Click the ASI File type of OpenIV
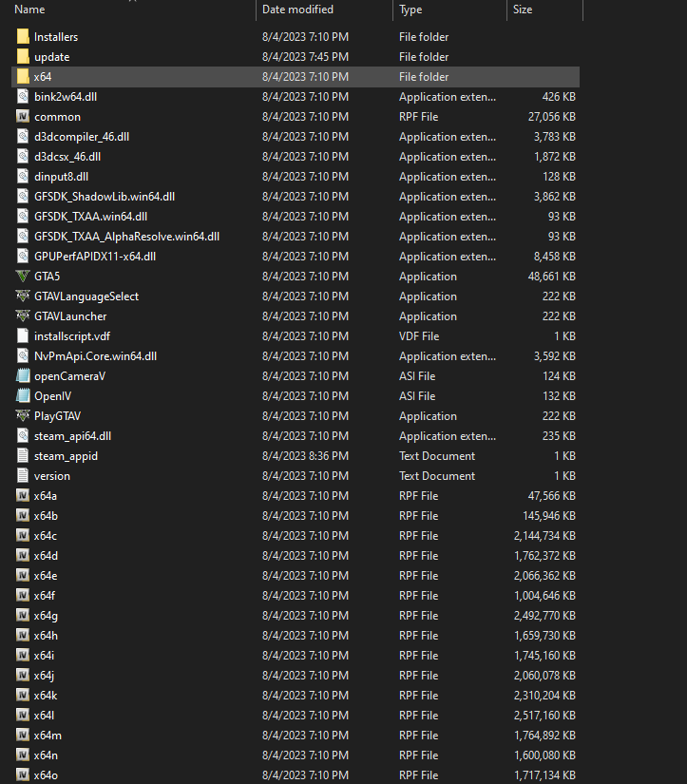Image resolution: width=687 pixels, height=784 pixels. coord(417,396)
